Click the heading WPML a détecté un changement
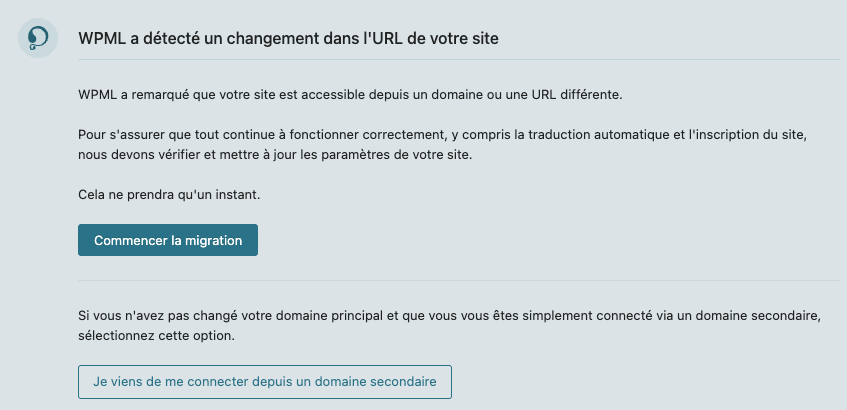Image resolution: width=847 pixels, height=410 pixels. click(288, 39)
